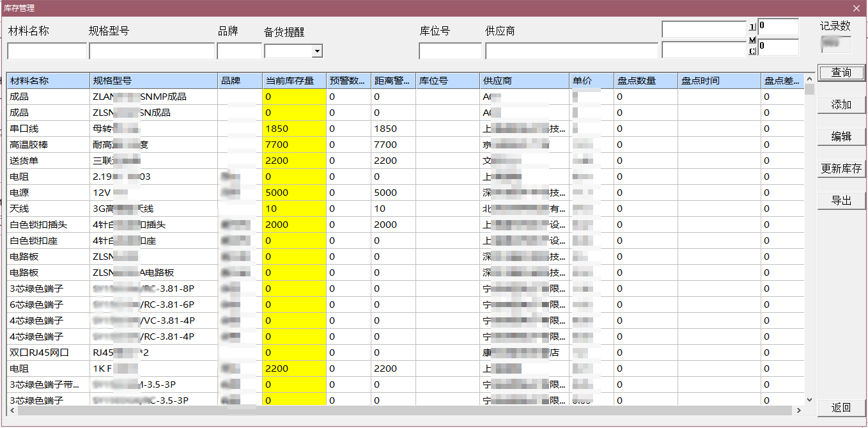The width and height of the screenshot is (868, 428).
Task: Click the vertical scrollbar down arrow
Action: coord(809,399)
